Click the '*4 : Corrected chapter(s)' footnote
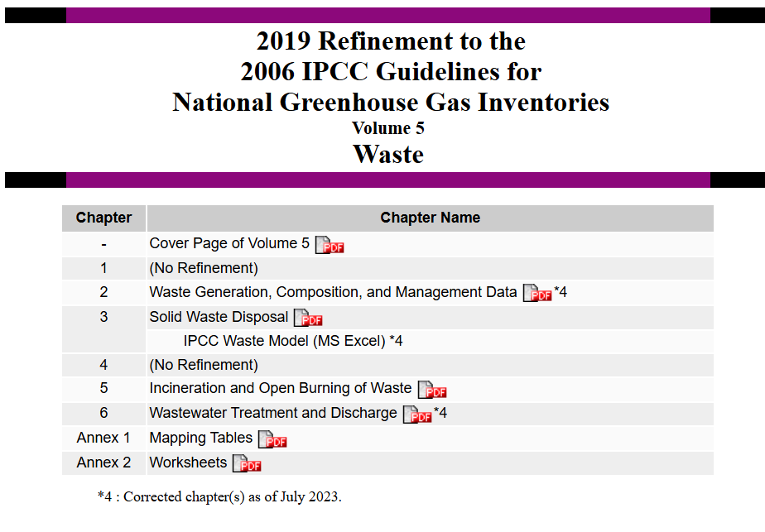 [x=219, y=497]
